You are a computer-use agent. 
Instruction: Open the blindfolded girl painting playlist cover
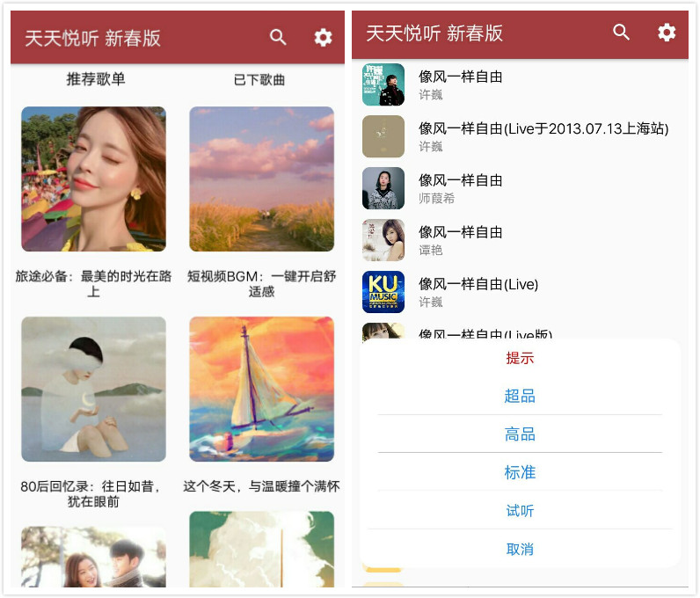[94, 389]
